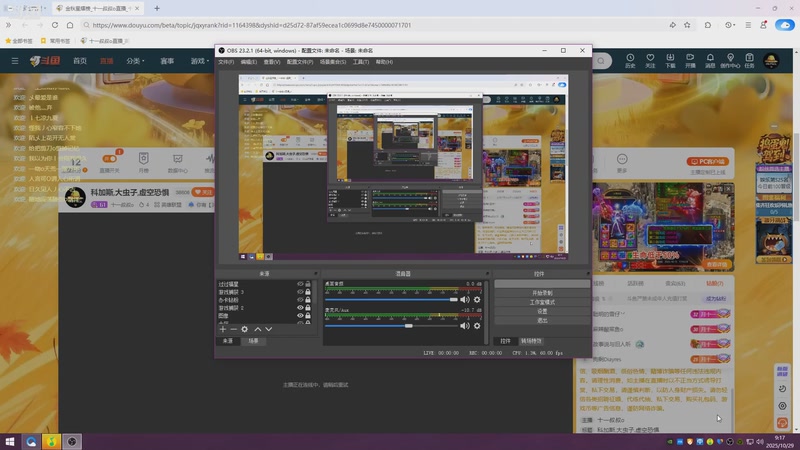This screenshot has width=800, height=450.
Task: Add a new source with the plus icon
Action: 222,330
